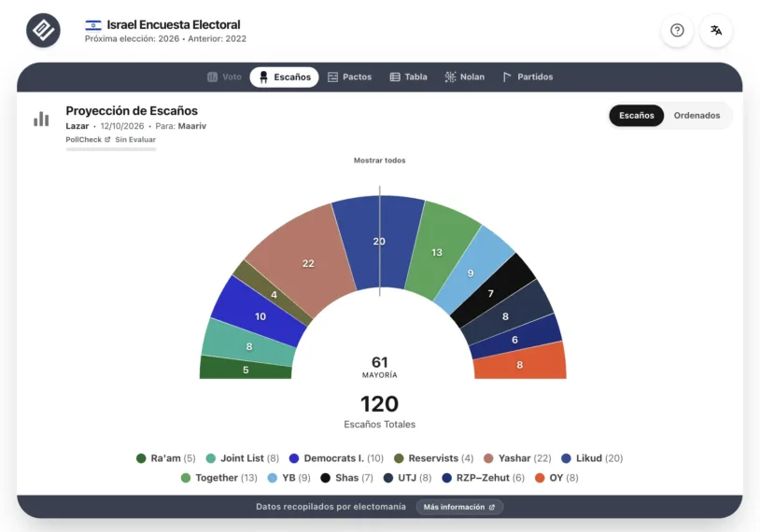Click the Democrats segment showing 10
This screenshot has height=532, width=760.
click(260, 315)
